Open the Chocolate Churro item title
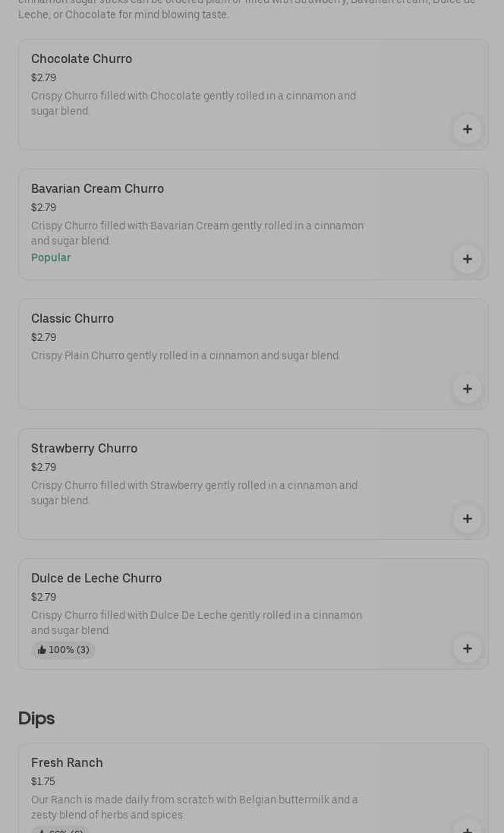The width and height of the screenshot is (504, 833). pos(81,59)
